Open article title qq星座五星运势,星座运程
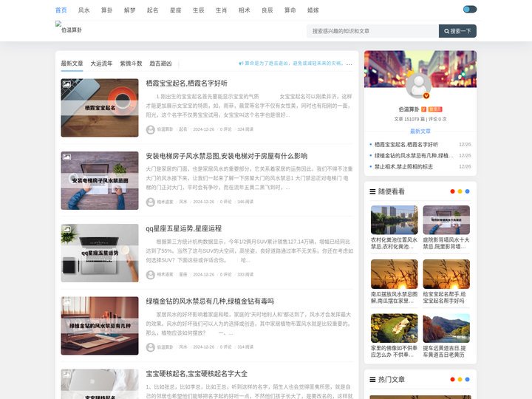Viewport: 532px width, 399px height. tap(183, 228)
